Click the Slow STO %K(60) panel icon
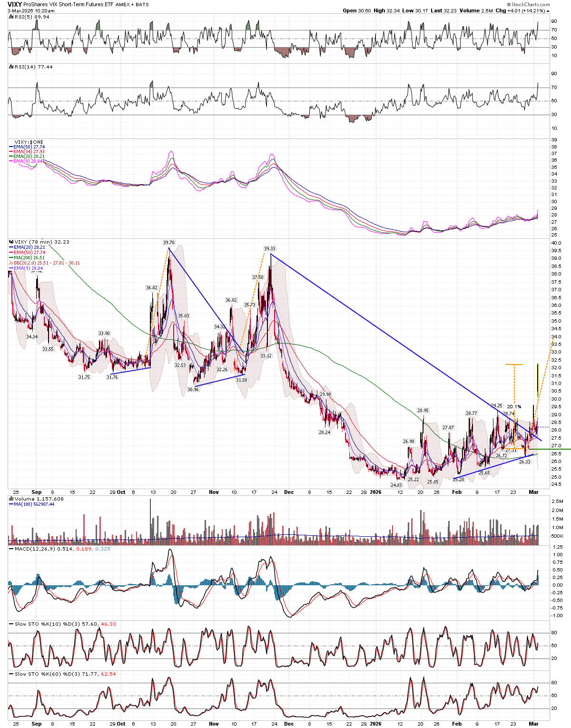This screenshot has width=571, height=728. click(x=11, y=674)
